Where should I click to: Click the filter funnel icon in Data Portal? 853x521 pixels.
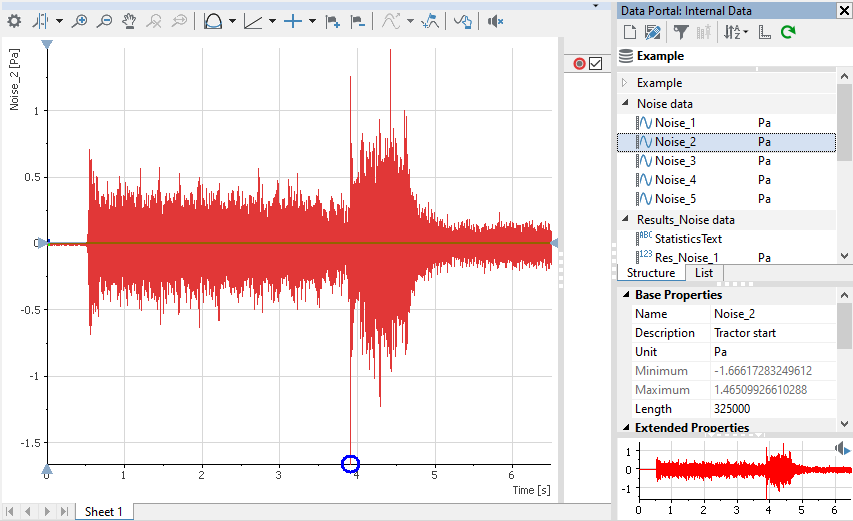680,33
